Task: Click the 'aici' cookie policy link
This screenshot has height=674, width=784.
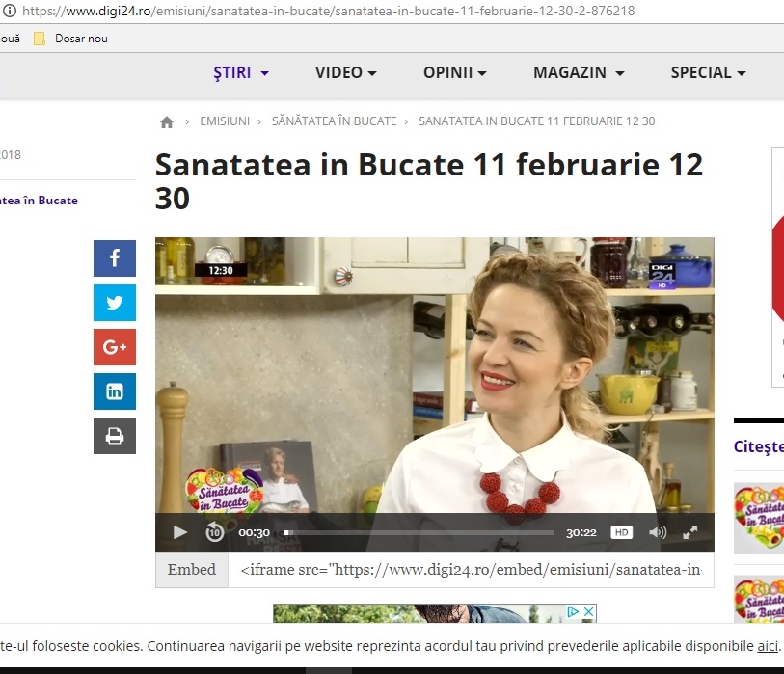Action: click(767, 645)
